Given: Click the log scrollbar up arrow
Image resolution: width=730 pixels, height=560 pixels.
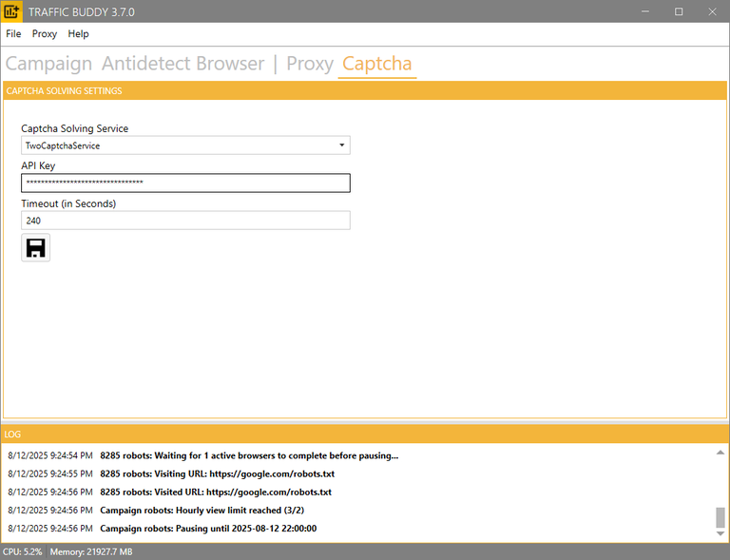Looking at the screenshot, I should pyautogui.click(x=720, y=454).
